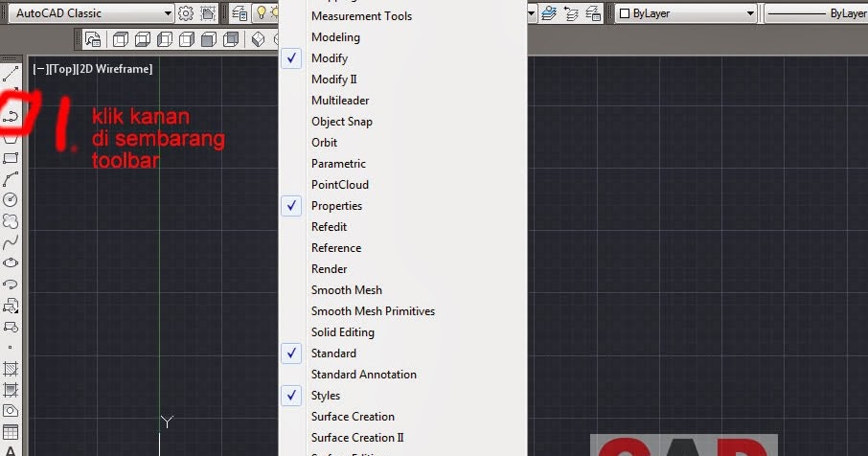Toggle layer on/off light bulb icon
The height and width of the screenshot is (456, 868).
tap(262, 12)
